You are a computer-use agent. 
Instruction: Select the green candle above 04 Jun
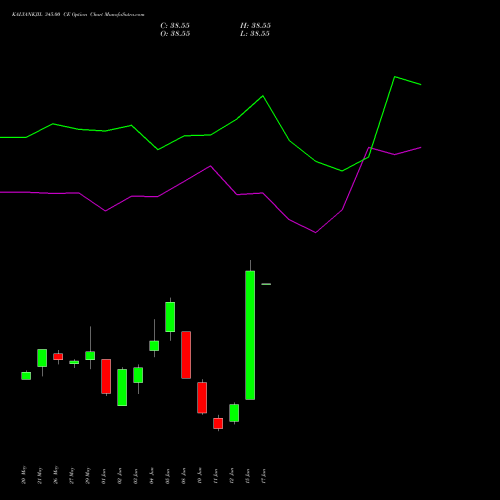(x=154, y=346)
